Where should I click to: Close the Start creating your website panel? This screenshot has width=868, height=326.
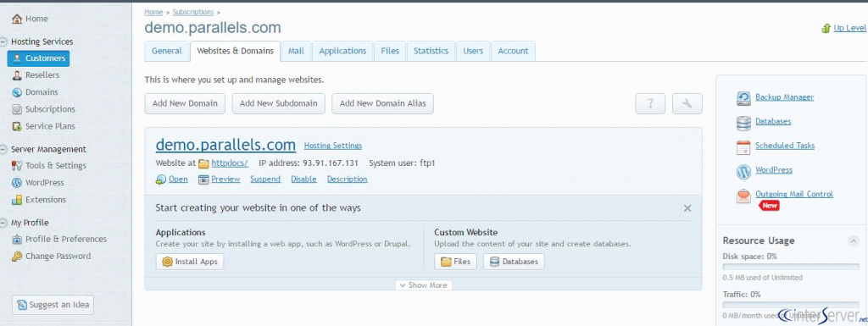687,208
